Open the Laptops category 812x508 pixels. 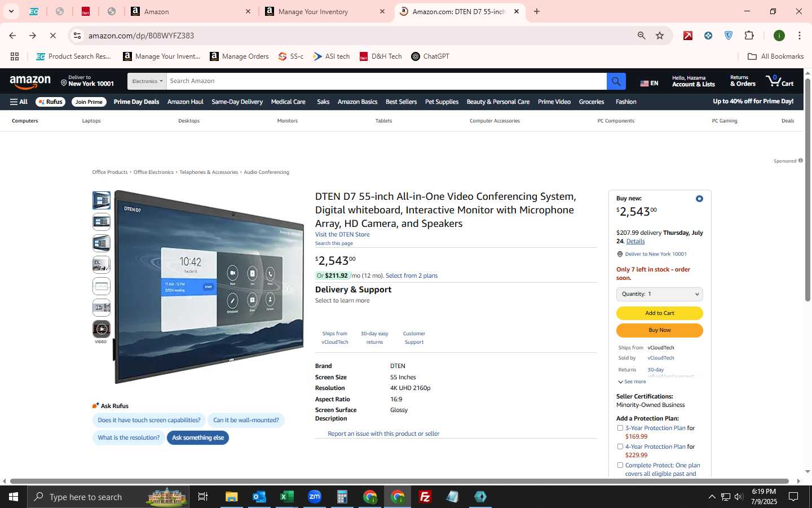[x=91, y=121]
